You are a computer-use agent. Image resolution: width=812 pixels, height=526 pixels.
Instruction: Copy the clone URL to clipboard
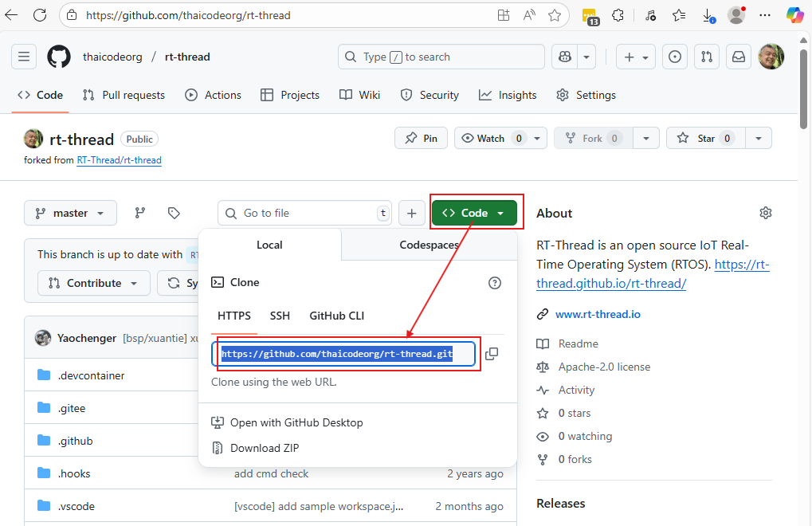click(492, 353)
